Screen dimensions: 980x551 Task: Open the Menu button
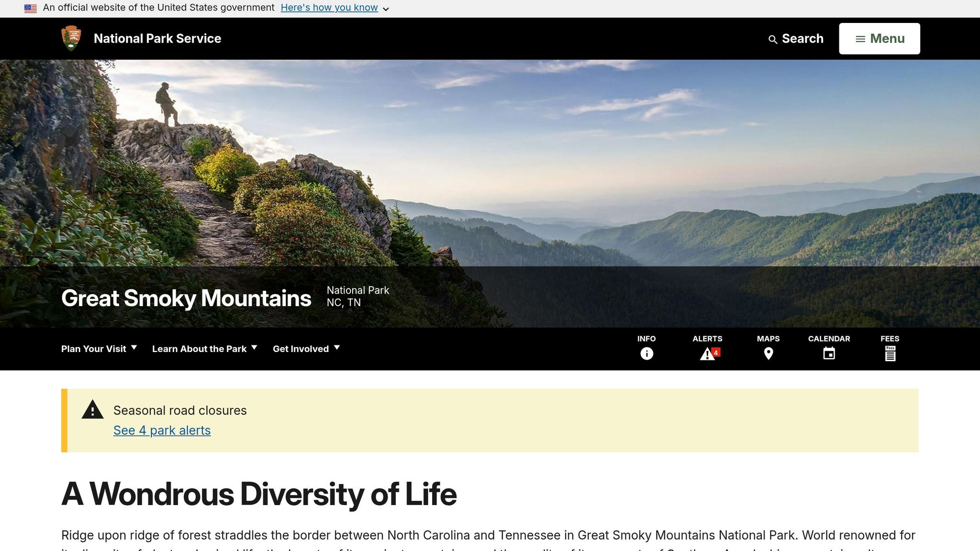[x=880, y=39]
